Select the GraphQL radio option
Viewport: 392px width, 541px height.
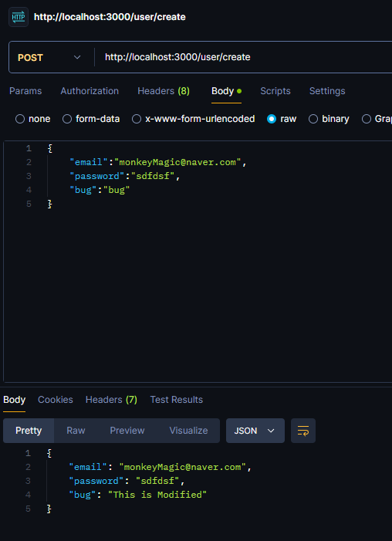[366, 119]
